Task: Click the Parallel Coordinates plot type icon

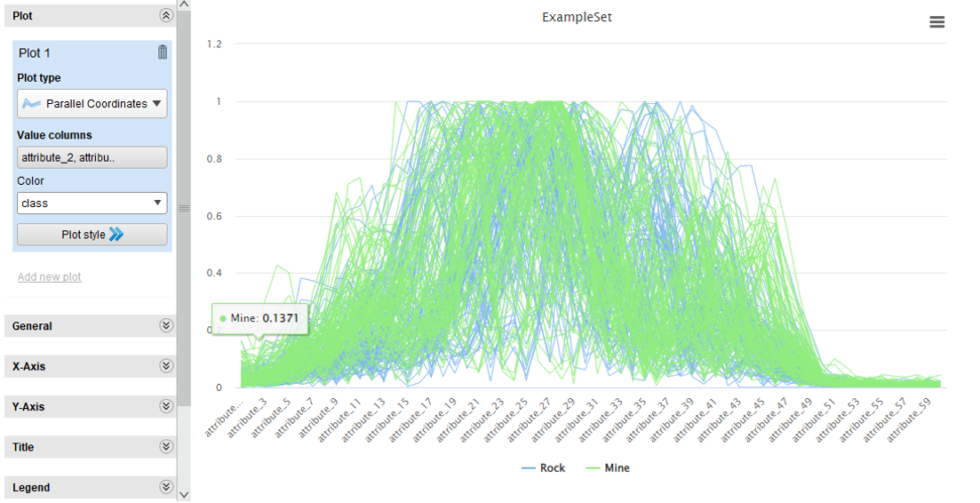Action: tap(32, 104)
